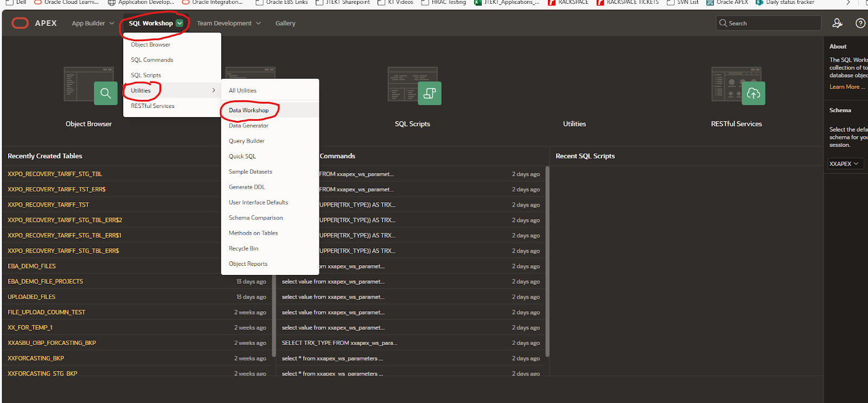This screenshot has width=868, height=403.
Task: Open table XXPO_RECOVERY_TARIFF_TST
Action: [48, 204]
